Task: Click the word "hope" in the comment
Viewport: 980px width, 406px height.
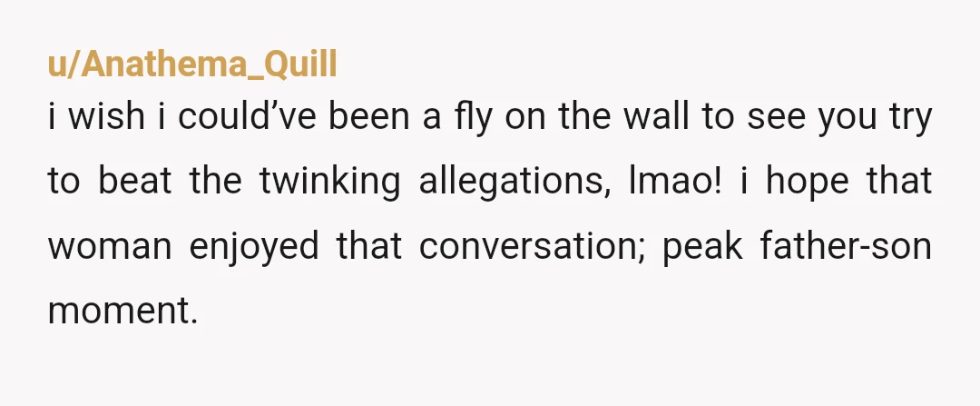Action: 808,182
